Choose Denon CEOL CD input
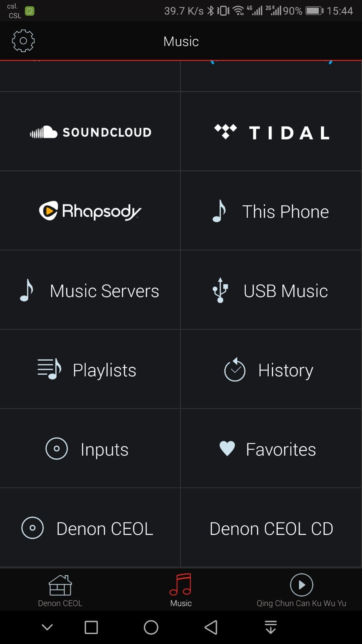The image size is (362, 644). pos(271,528)
